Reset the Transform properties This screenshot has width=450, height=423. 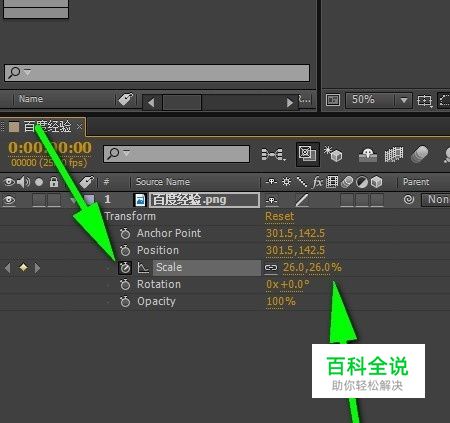pos(279,217)
